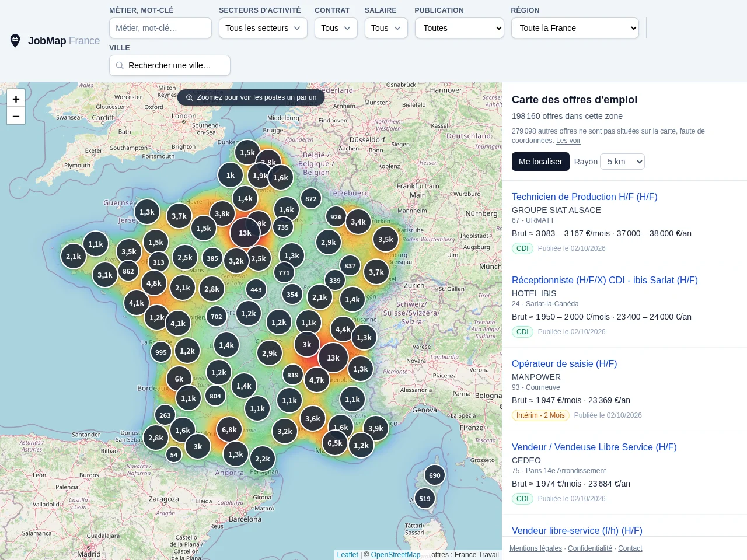Click the MANPOWER company name
The width and height of the screenshot is (747, 560).
click(x=536, y=377)
